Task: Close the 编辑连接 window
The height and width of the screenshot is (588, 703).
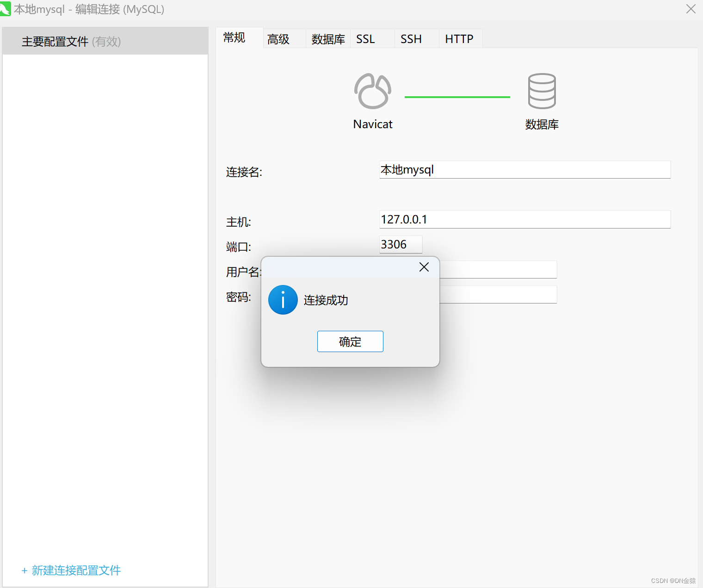Action: (x=691, y=9)
